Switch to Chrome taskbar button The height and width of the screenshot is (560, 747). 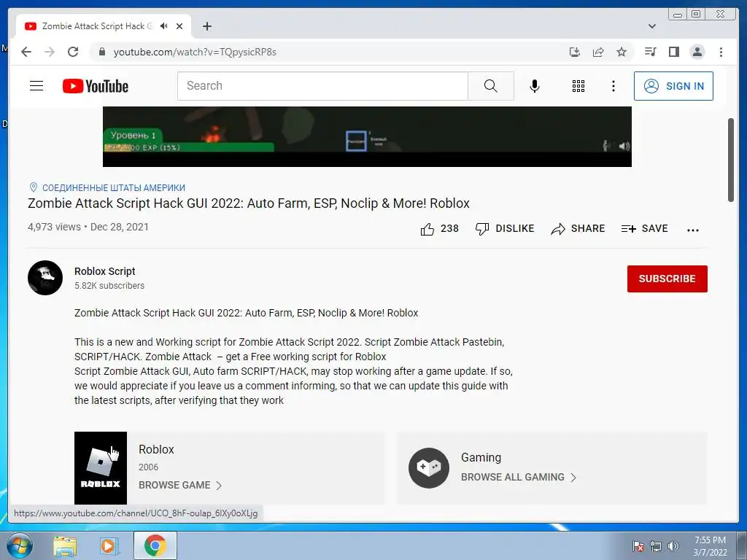tap(155, 545)
